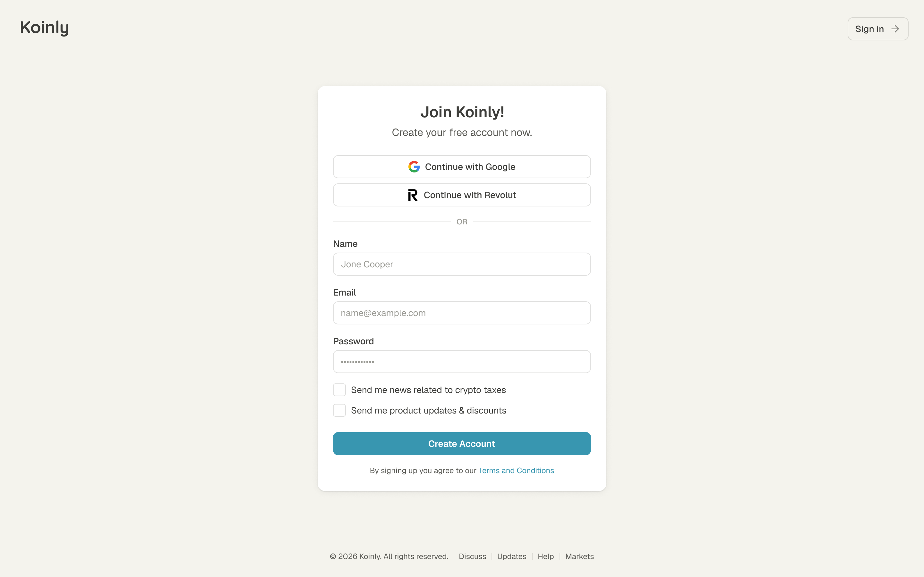Visit the Markets footer link
924x577 pixels.
(x=580, y=556)
